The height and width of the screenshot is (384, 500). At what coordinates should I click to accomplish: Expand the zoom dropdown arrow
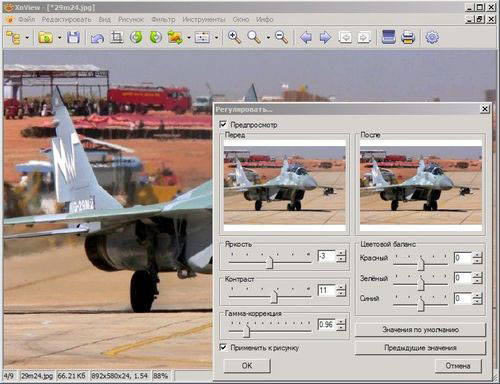[268, 38]
